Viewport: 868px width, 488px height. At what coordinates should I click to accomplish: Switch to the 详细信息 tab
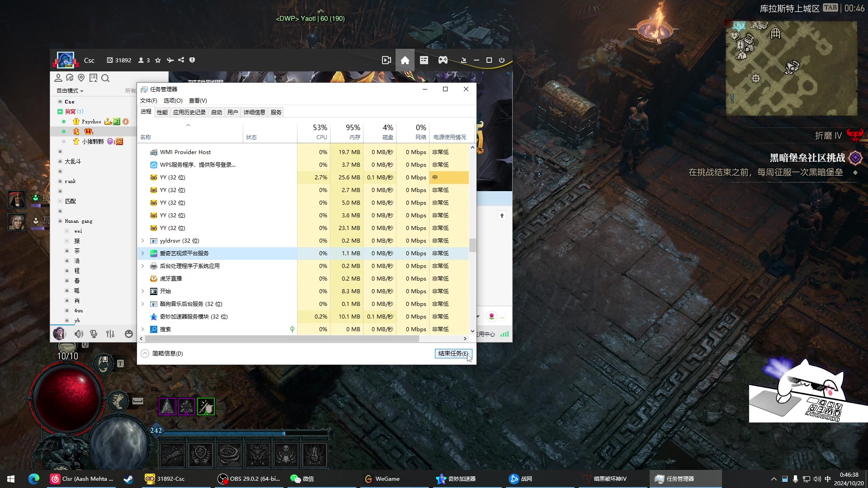[254, 113]
